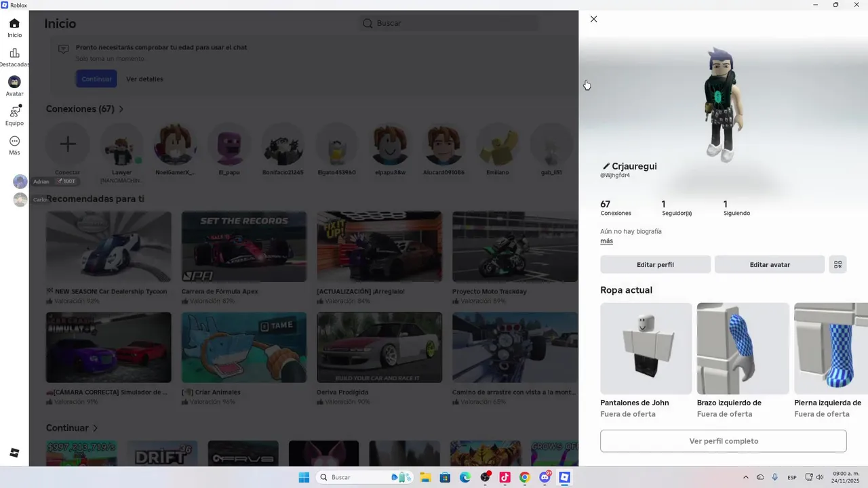Open Discord from the taskbar

coord(545,477)
